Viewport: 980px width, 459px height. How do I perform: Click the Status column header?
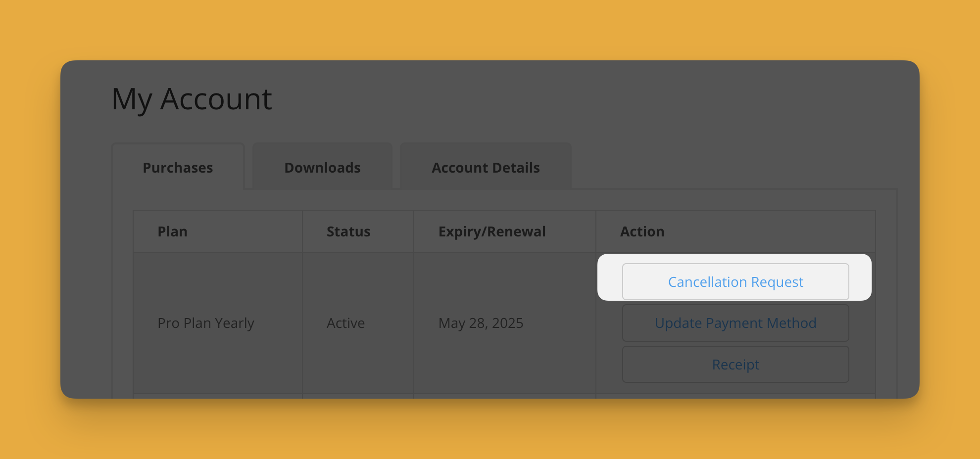pos(348,231)
